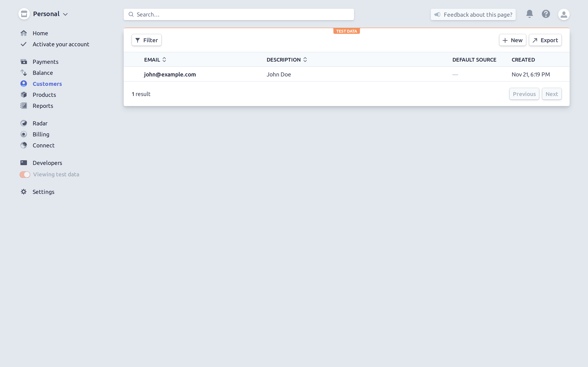588x367 pixels.
Task: Click the Export button
Action: [x=545, y=40]
